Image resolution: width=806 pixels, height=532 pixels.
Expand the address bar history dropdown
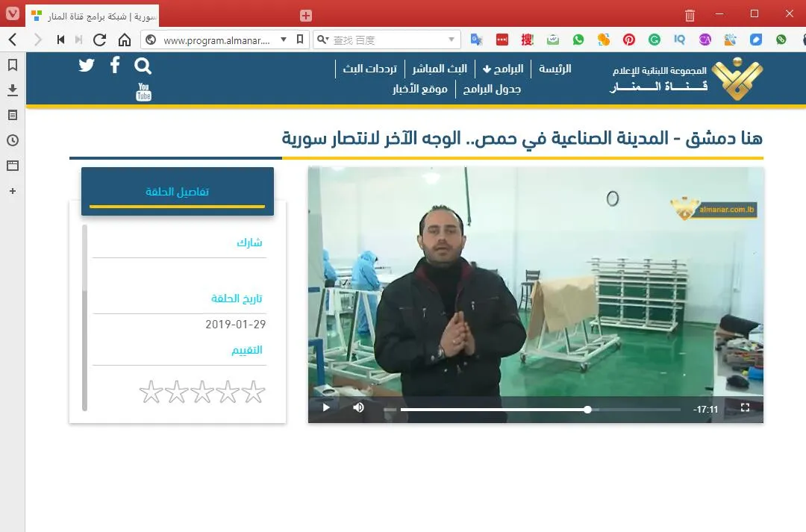(284, 40)
